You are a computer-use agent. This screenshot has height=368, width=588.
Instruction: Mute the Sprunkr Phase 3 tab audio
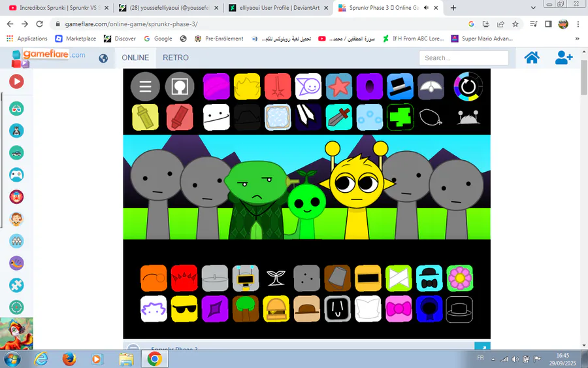(427, 7)
